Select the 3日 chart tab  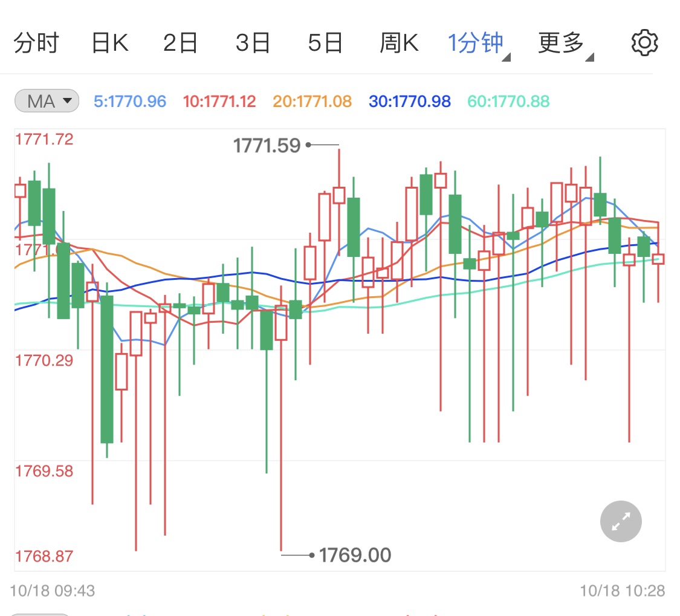pos(253,43)
